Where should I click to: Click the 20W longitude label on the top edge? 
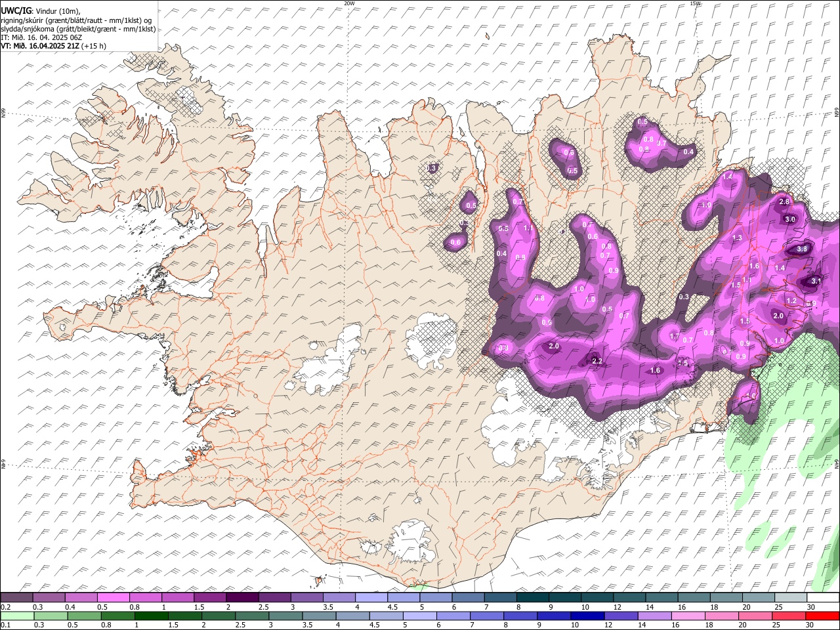click(x=349, y=3)
